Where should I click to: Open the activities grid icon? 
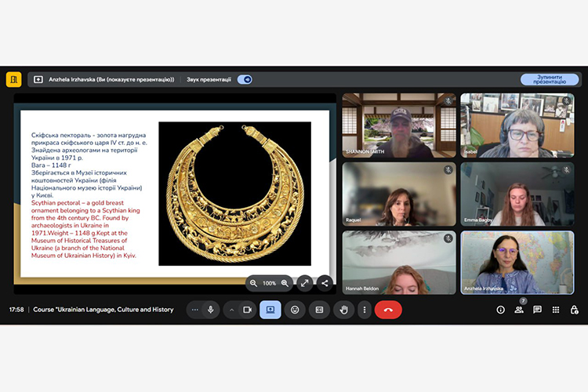[556, 310]
